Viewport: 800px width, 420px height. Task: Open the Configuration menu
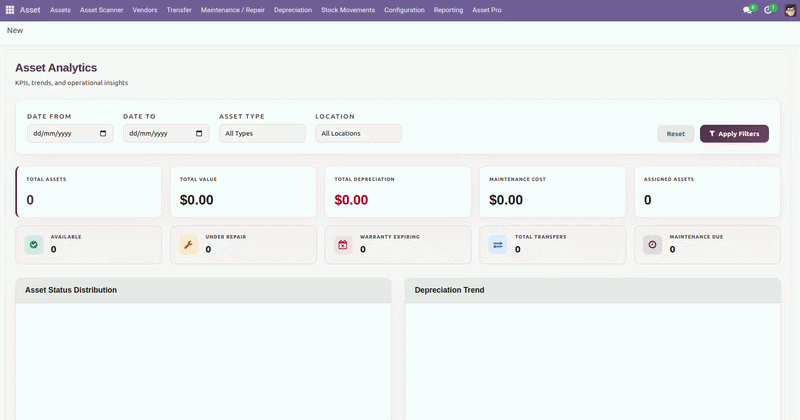[x=404, y=10]
